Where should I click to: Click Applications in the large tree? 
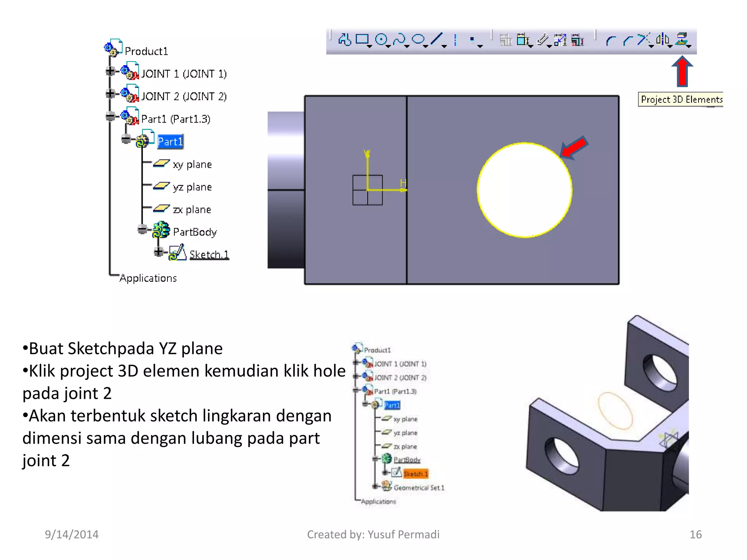point(148,278)
